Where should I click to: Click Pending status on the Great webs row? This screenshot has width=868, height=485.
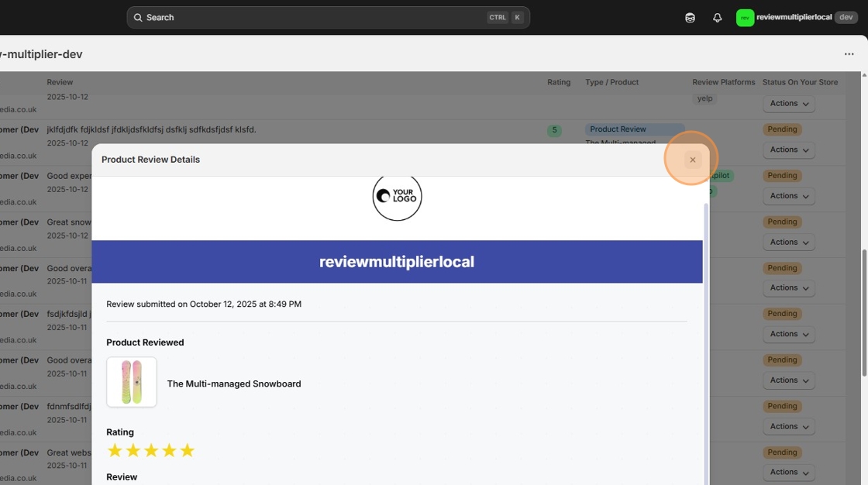[782, 452]
